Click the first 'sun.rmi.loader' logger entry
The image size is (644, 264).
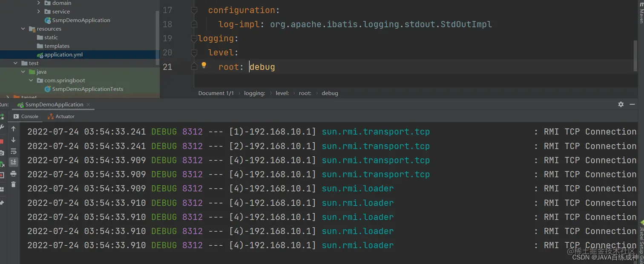358,189
